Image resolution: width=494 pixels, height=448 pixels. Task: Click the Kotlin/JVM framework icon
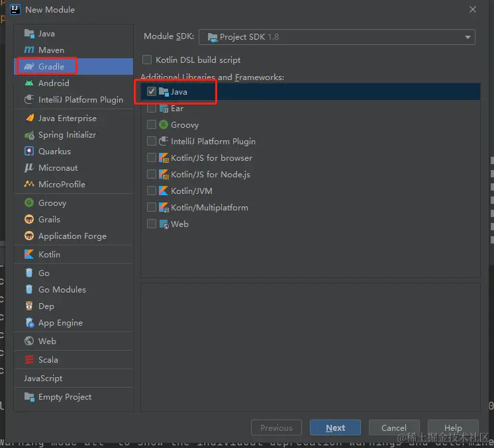click(164, 191)
